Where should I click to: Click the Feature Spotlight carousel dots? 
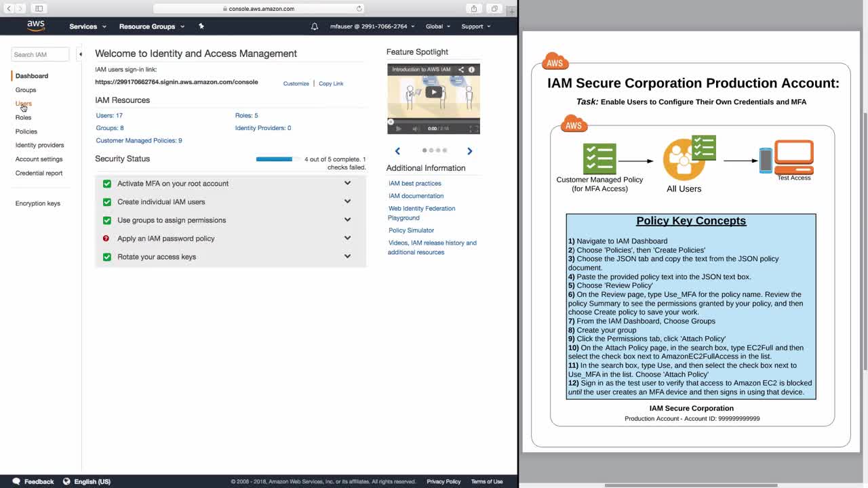tap(435, 150)
